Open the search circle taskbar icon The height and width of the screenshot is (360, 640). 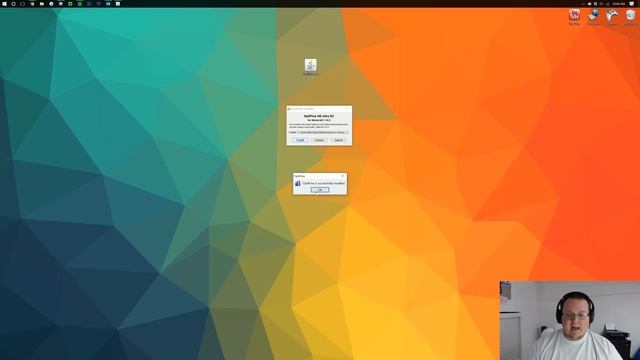13,4
